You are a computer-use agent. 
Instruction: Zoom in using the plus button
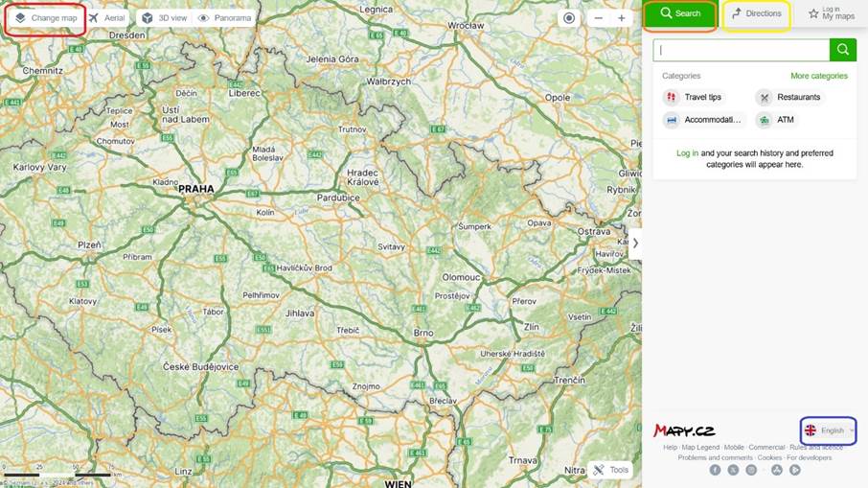coord(622,18)
